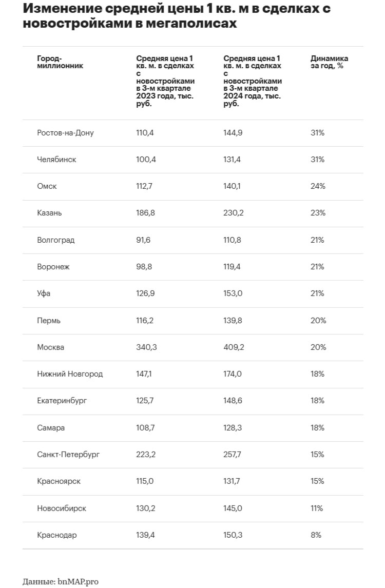Image resolution: width=385 pixels, height=588 pixels.
Task: Click Краснодар's 8% growth value
Action: point(316,535)
